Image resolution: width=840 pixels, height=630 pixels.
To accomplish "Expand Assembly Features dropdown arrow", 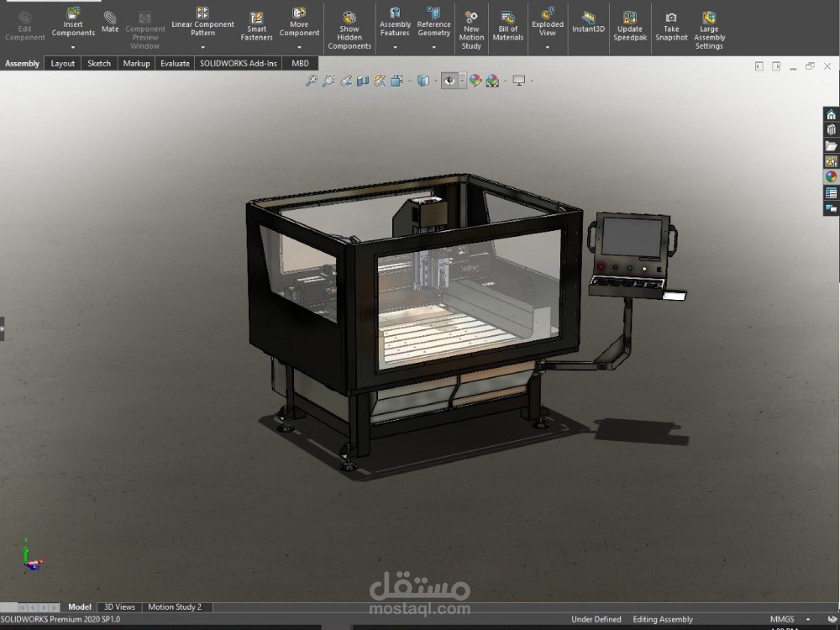I will (x=395, y=47).
